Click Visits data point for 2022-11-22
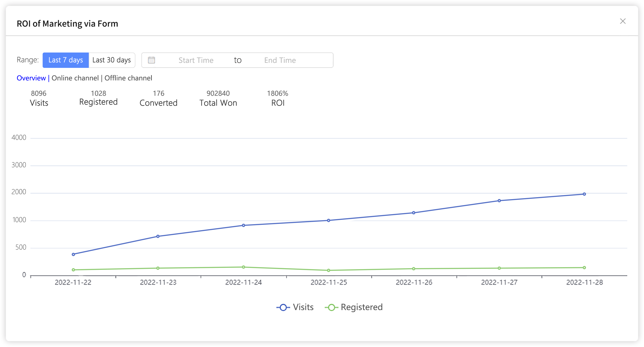This screenshot has height=347, width=644. coord(73,255)
